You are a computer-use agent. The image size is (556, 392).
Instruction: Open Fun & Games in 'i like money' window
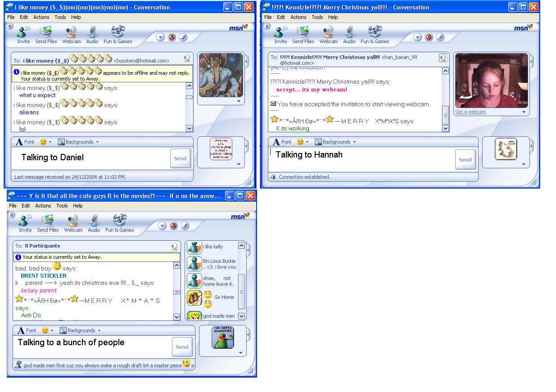(118, 35)
